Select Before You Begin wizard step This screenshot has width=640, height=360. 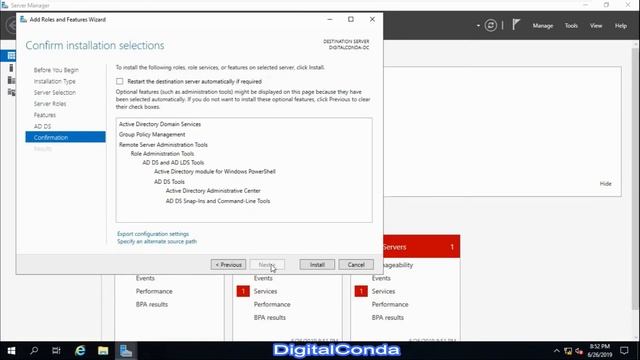point(56,70)
